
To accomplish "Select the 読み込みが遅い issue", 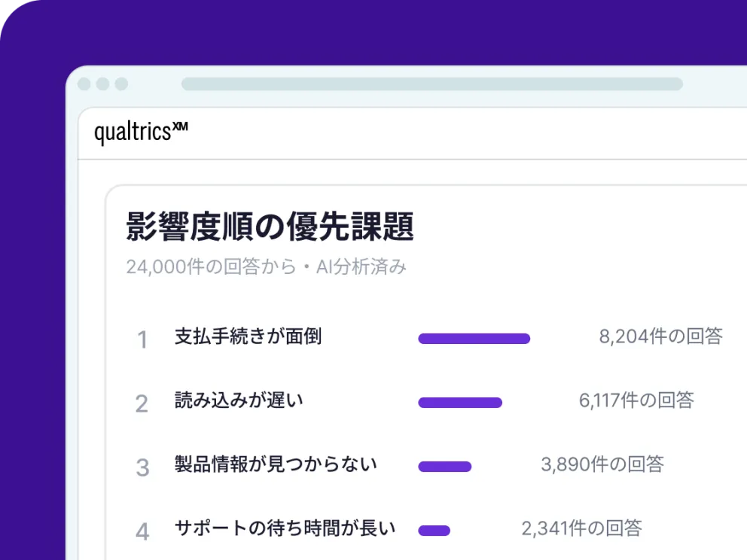I will tap(239, 400).
